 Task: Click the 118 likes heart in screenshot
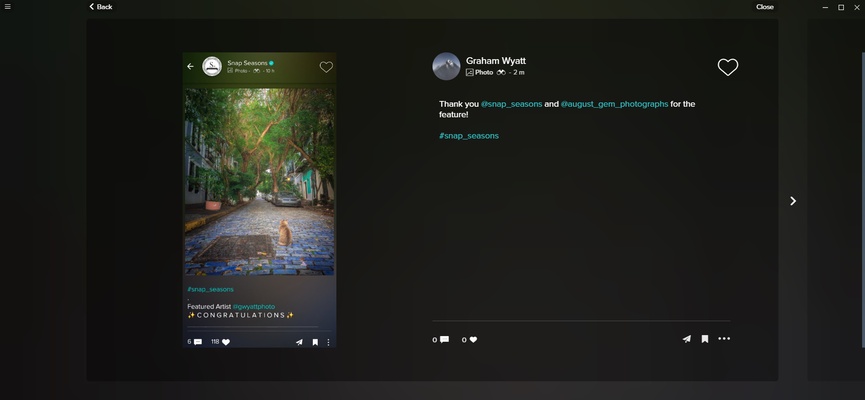click(x=226, y=342)
